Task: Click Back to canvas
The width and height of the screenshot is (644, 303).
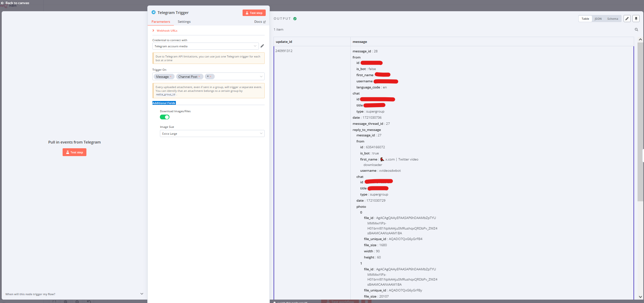Action: [15, 3]
